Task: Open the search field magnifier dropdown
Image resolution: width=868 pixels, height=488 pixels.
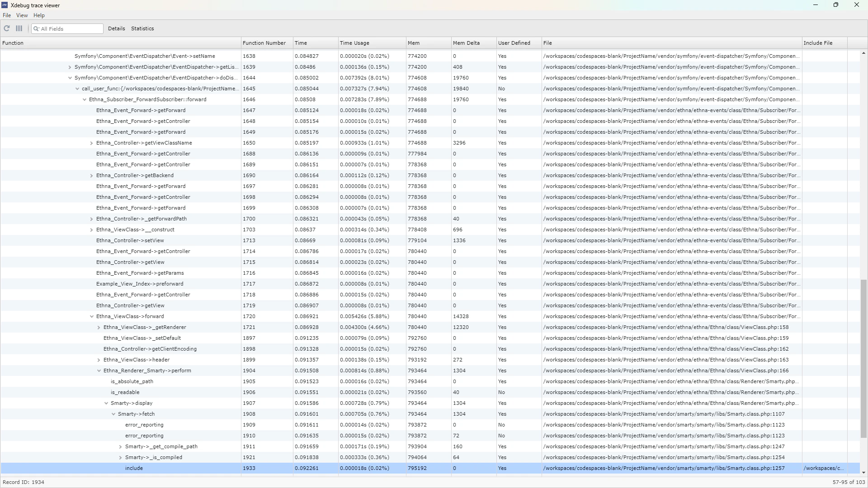Action: [36, 29]
